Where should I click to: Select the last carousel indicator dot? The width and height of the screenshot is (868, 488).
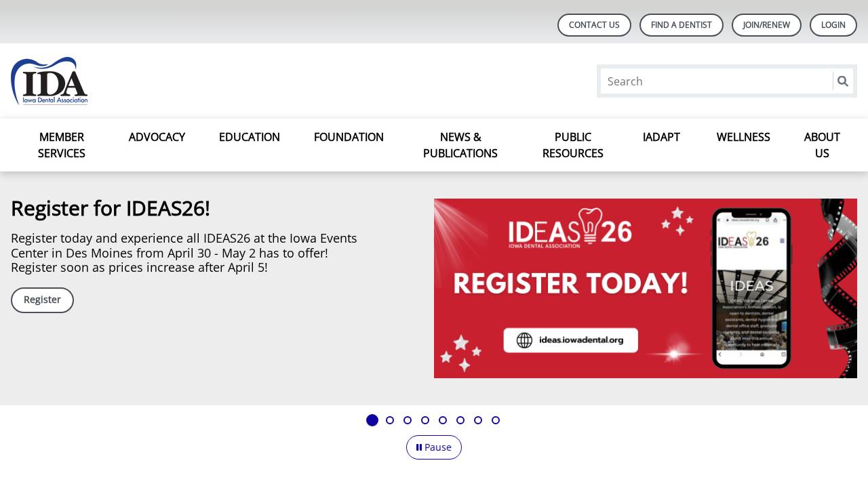[x=496, y=420]
